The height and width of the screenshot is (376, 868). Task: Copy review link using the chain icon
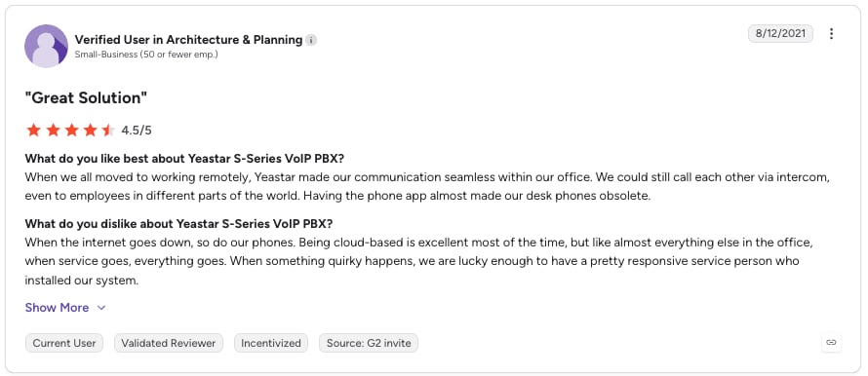831,342
